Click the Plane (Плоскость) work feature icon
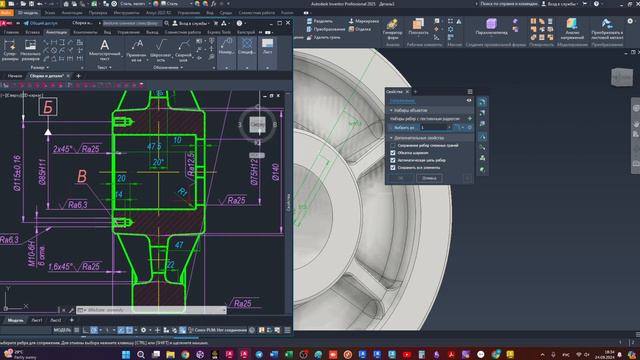Image resolution: width=640 pixels, height=360 pixels. 418,27
